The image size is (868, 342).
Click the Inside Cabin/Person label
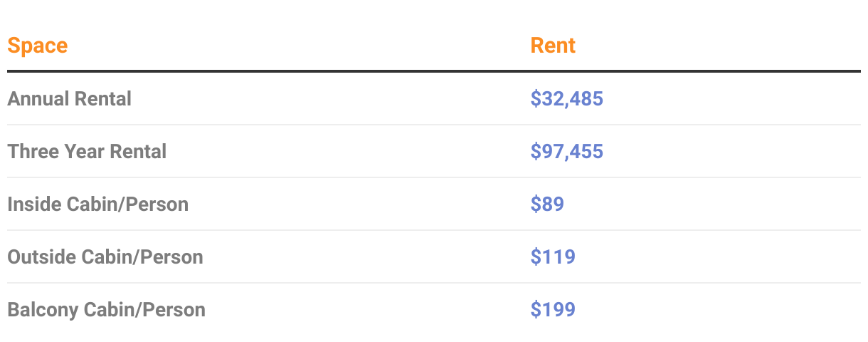click(x=97, y=204)
